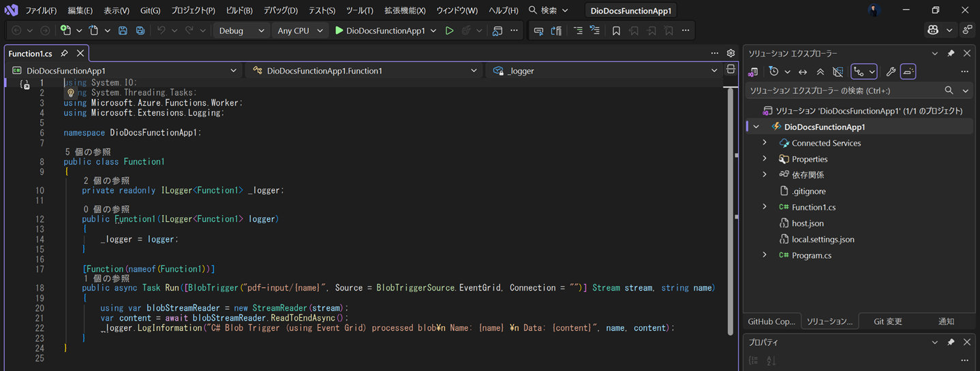Select local.settings.json in Solution Explorer
Screen dimensions: 980x371
click(823, 239)
